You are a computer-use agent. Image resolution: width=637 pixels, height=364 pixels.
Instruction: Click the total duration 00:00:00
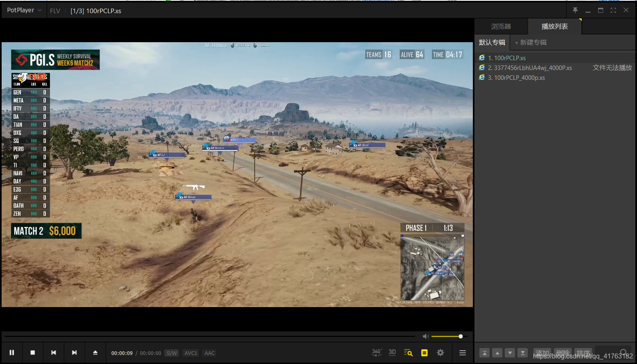[x=151, y=353]
